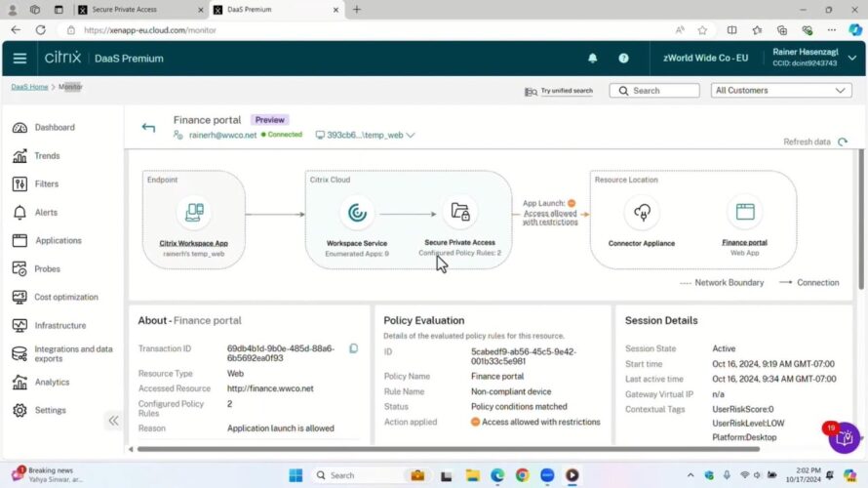Viewport: 868px width, 488px height.
Task: Click the Analytics sidebar icon
Action: tap(20, 383)
